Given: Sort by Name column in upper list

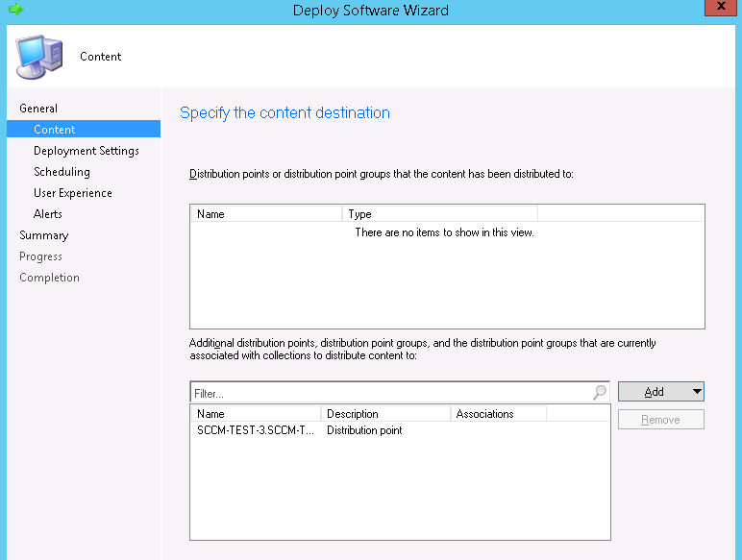Looking at the screenshot, I should (x=265, y=214).
